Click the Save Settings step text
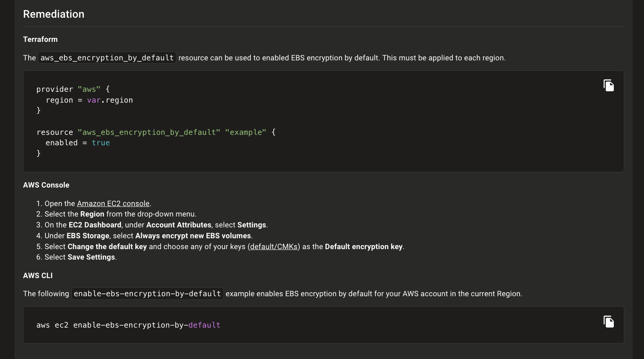 (x=91, y=257)
